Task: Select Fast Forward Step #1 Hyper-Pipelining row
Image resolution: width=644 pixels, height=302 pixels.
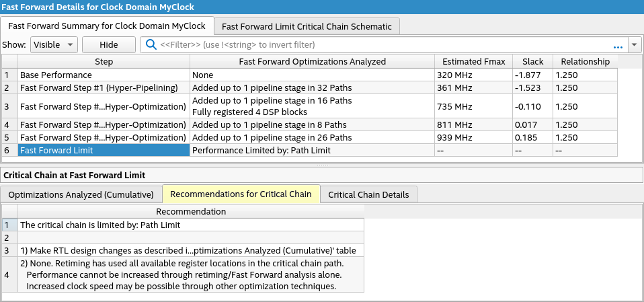Action: 104,87
